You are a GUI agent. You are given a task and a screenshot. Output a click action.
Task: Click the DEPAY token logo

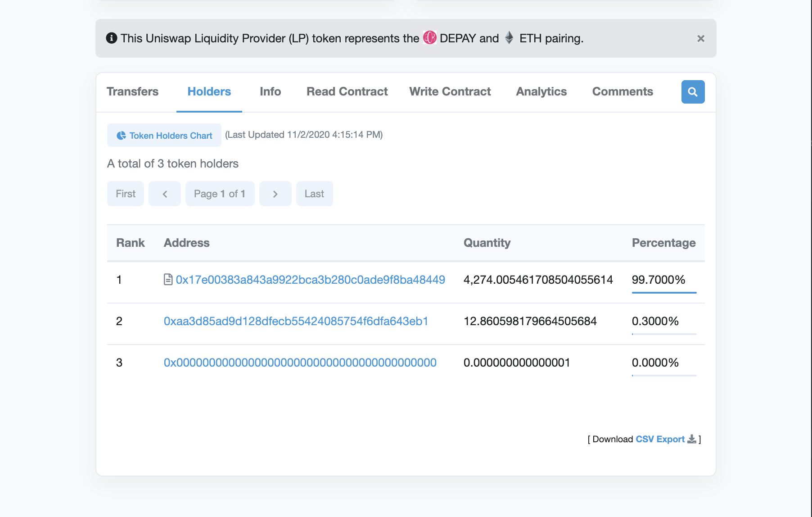pyautogui.click(x=430, y=38)
